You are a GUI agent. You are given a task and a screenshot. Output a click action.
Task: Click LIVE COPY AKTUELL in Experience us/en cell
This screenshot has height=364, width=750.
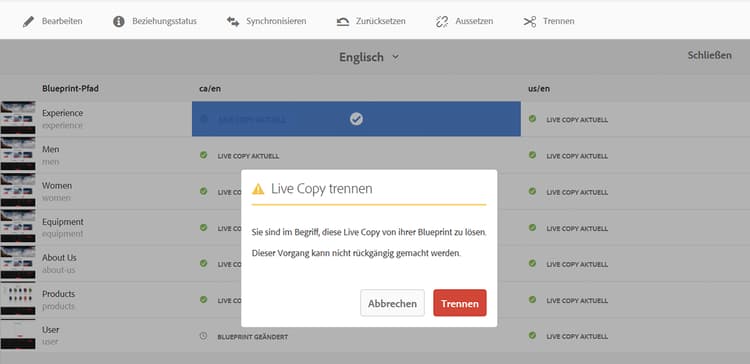pyautogui.click(x=577, y=120)
